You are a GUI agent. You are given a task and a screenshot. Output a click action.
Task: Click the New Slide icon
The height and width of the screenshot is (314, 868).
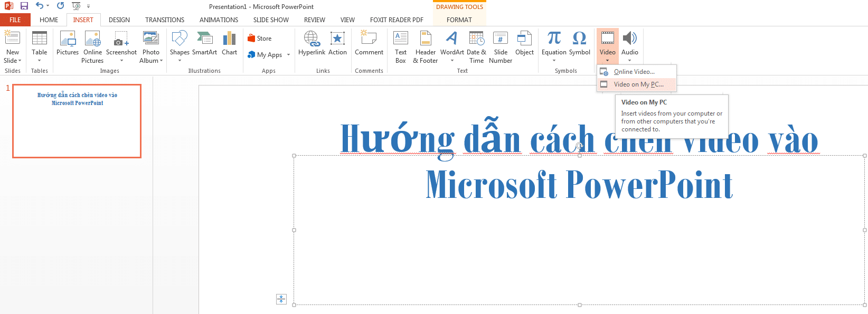[x=12, y=38]
